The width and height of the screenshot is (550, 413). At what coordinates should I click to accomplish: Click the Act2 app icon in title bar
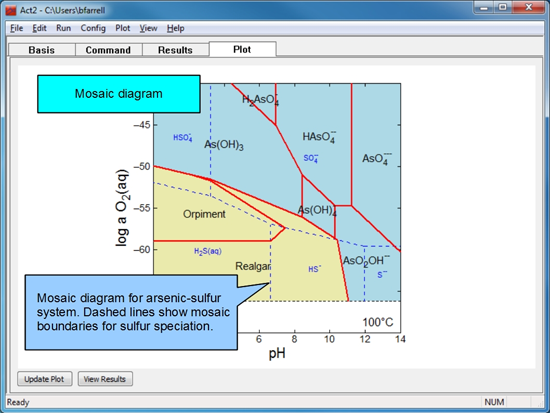pos(11,10)
